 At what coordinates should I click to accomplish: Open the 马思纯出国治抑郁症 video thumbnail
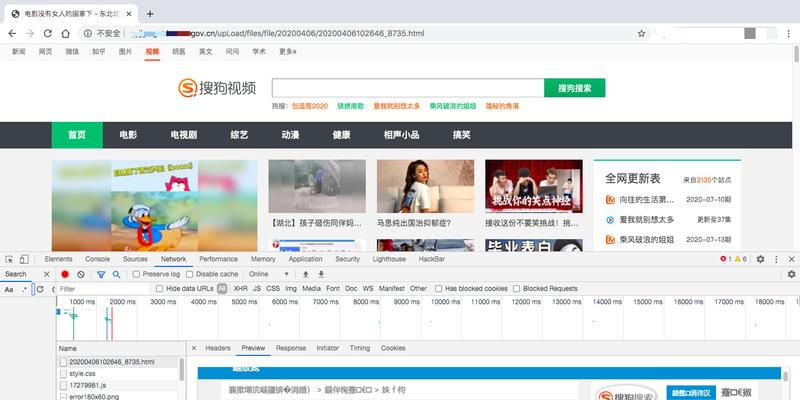click(425, 186)
